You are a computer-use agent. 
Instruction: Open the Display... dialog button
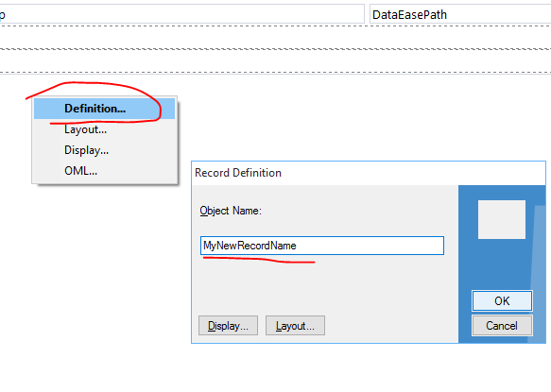pos(228,326)
